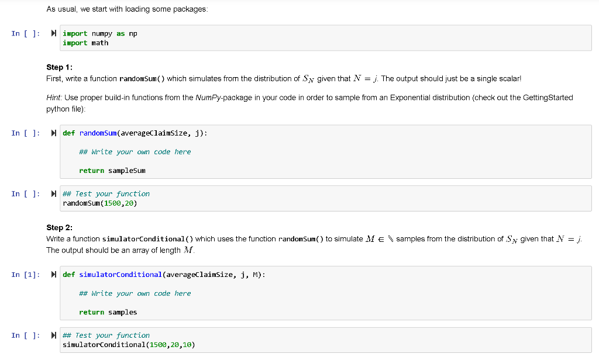Click the text 'return samples'
599x364 pixels.
click(x=108, y=312)
